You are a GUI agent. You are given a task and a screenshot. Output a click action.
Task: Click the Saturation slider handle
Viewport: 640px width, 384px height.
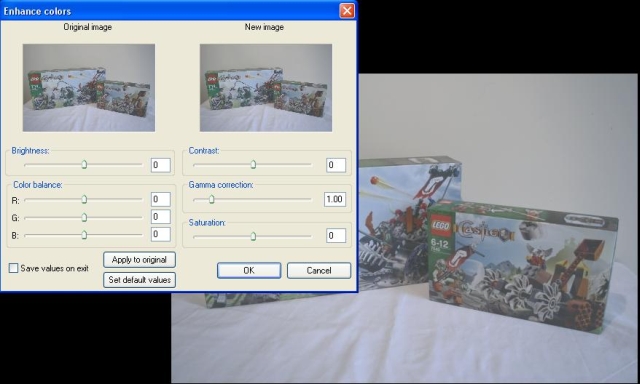[253, 236]
